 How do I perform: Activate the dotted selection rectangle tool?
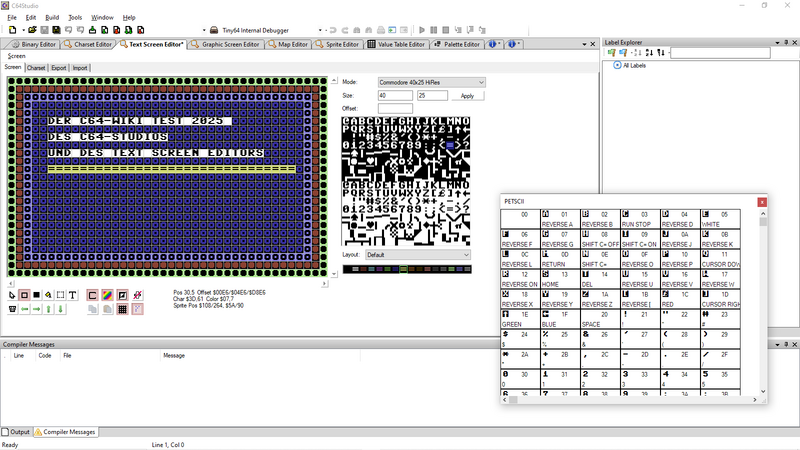61,295
